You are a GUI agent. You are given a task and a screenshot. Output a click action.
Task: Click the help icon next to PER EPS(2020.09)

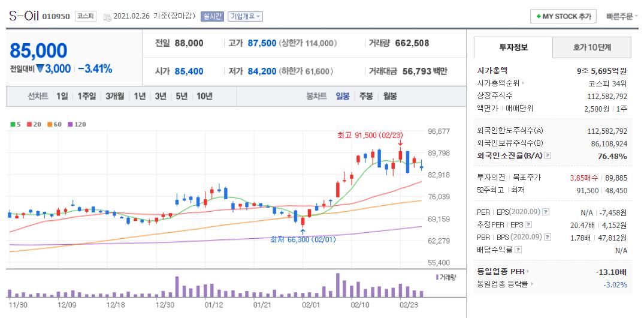545,212
